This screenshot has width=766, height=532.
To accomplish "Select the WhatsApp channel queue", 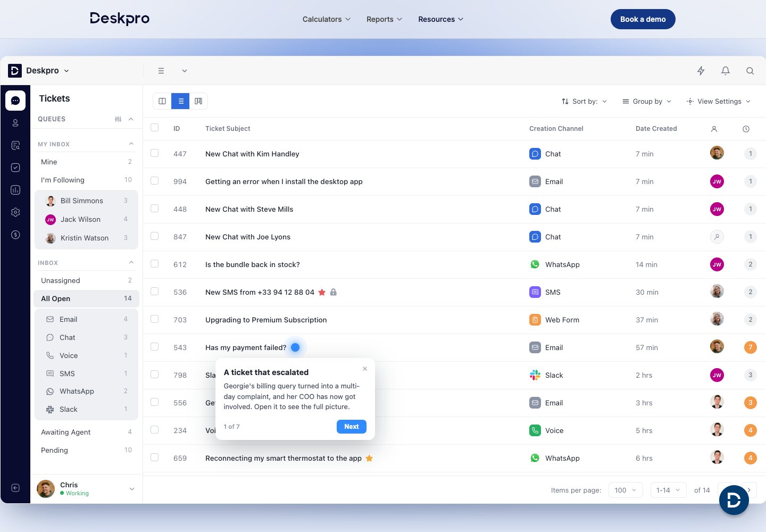I will pos(86,391).
